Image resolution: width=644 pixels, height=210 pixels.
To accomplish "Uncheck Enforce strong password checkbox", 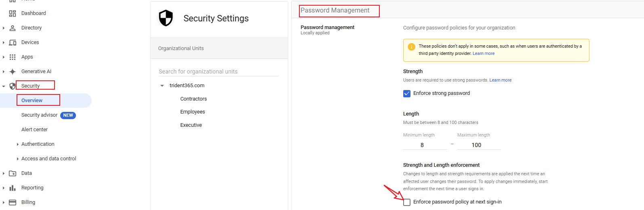I will tap(407, 94).
